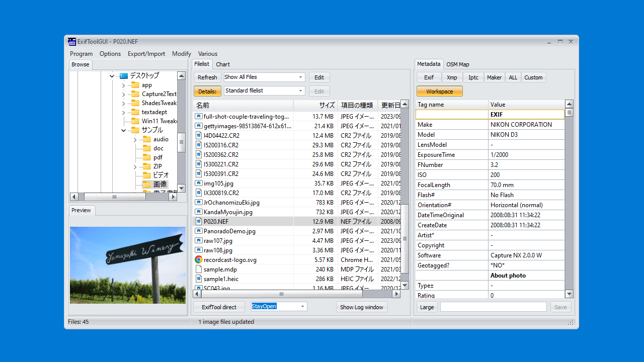Viewport: 644px width, 362px height.
Task: Switch to the Chart tab
Action: pos(223,64)
